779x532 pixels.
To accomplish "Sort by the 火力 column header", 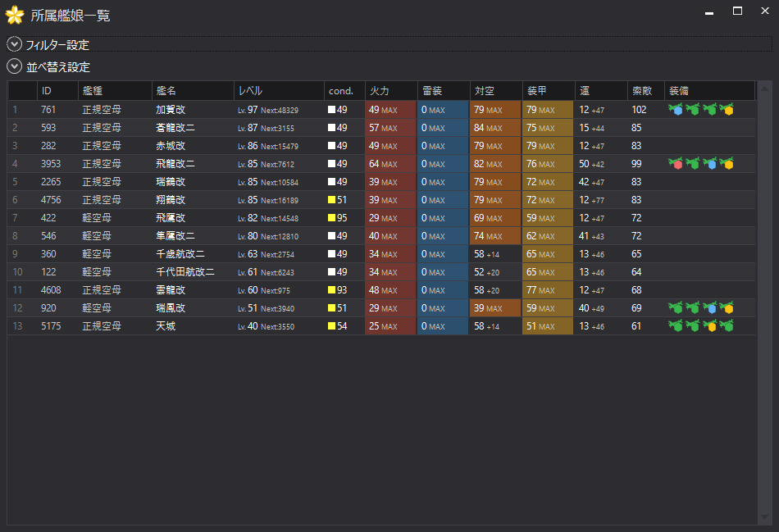I will (391, 91).
